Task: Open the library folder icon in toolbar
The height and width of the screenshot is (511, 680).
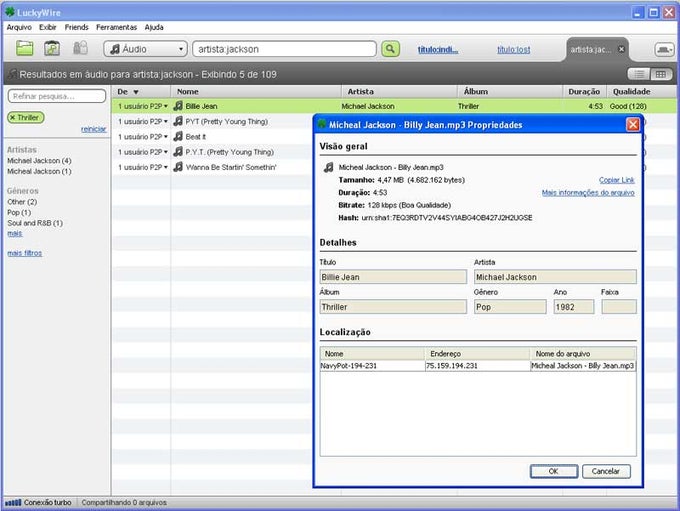Action: pyautogui.click(x=25, y=48)
